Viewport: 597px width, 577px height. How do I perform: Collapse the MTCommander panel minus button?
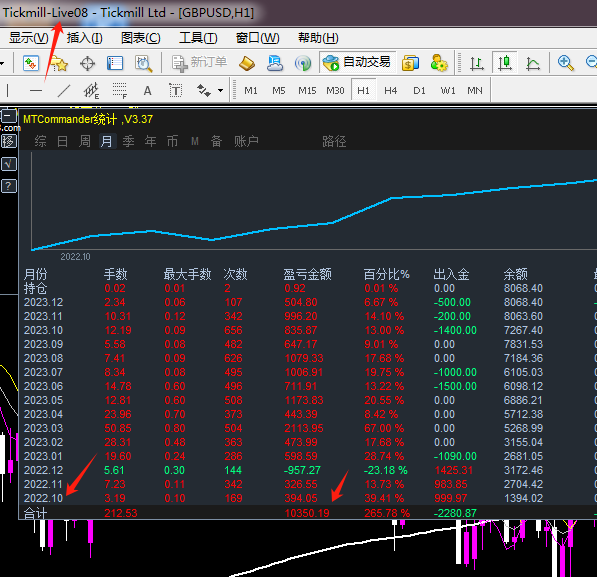click(9, 115)
